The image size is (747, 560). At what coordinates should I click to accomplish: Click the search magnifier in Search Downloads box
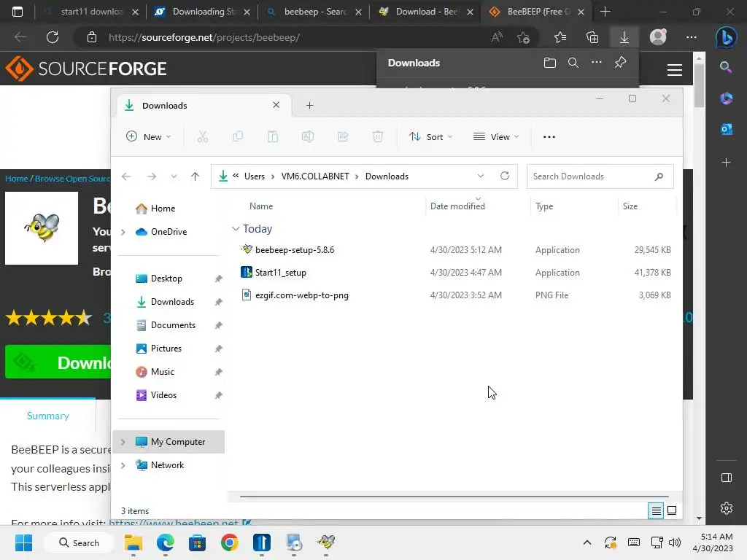[659, 176]
